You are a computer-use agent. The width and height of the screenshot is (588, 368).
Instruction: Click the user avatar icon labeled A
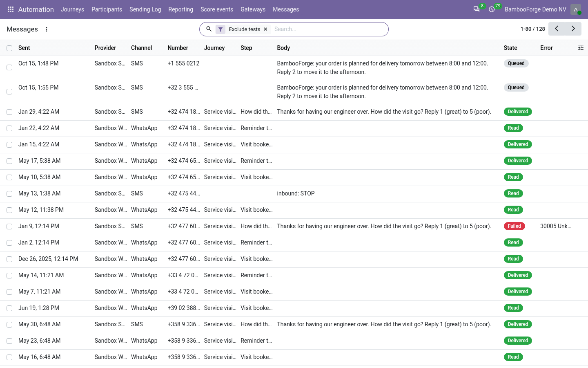576,9
